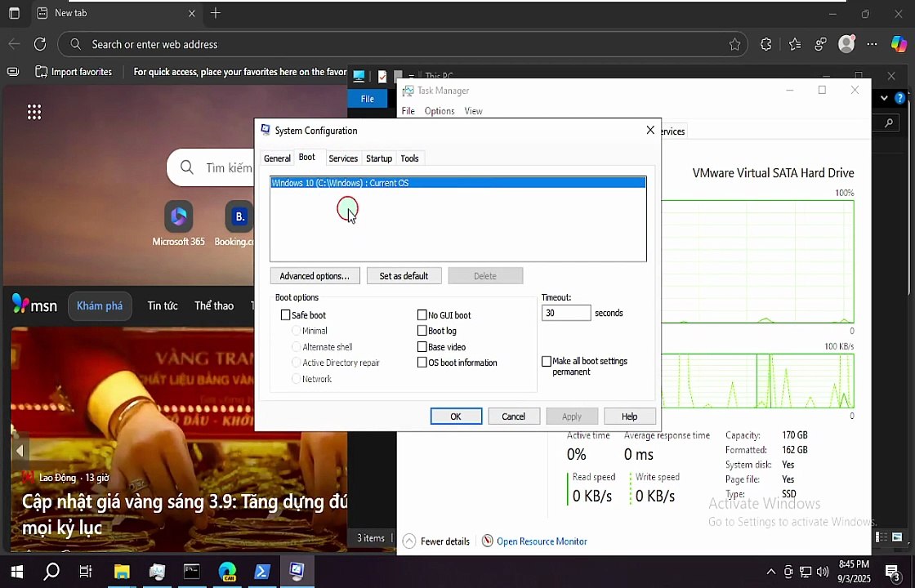
Task: Switch to Task Manager taskbar icon
Action: (x=156, y=572)
